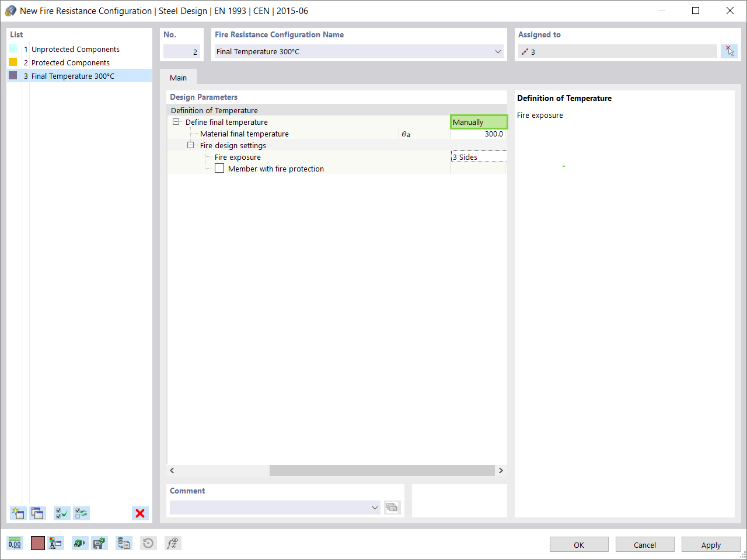
Task: Invert the checked state of list entries
Action: click(x=81, y=513)
